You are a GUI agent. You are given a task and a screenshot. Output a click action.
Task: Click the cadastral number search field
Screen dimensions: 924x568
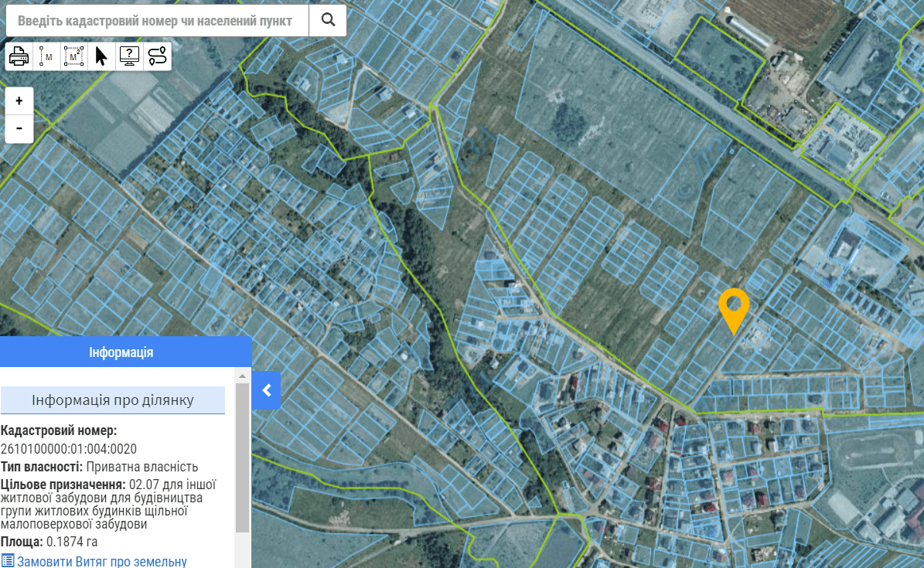157,20
